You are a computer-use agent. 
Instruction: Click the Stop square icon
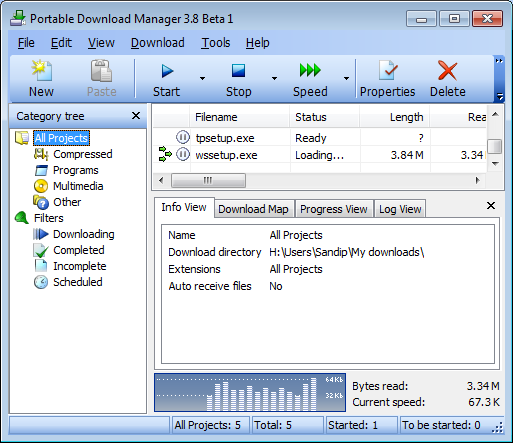tap(238, 71)
